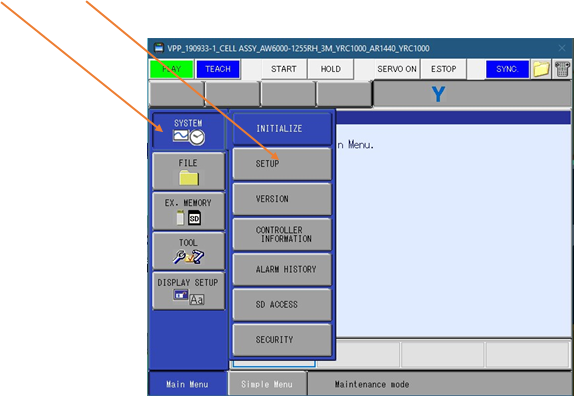This screenshot has width=574, height=396.
Task: Open CONTROLLER INFORMATION entry
Action: 282,234
